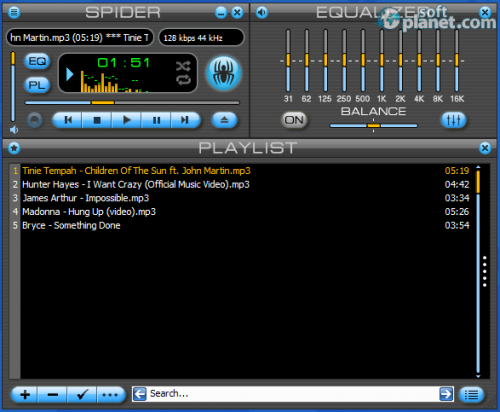Skip to the previous track
This screenshot has width=500, height=412.
[67, 120]
